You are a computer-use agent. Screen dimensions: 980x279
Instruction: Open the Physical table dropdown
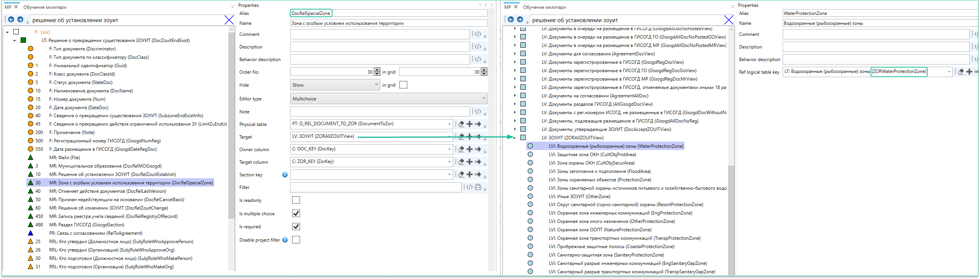(x=371, y=124)
